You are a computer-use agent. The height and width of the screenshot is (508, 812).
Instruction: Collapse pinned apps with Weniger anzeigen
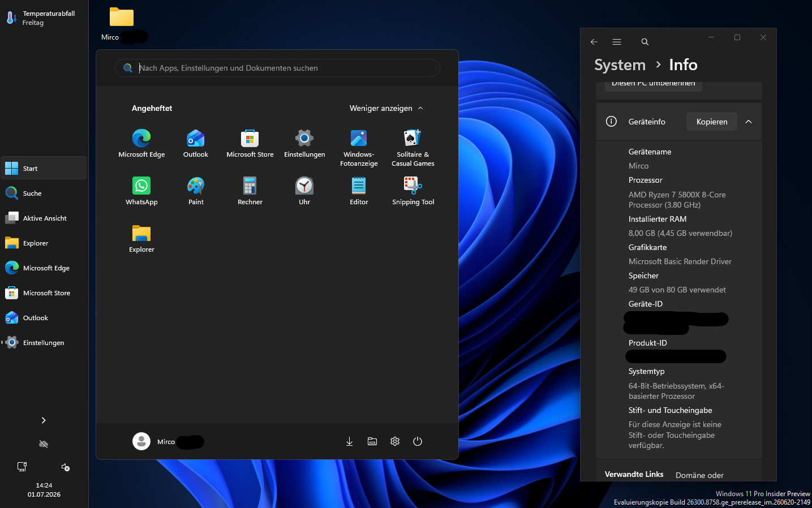point(386,108)
